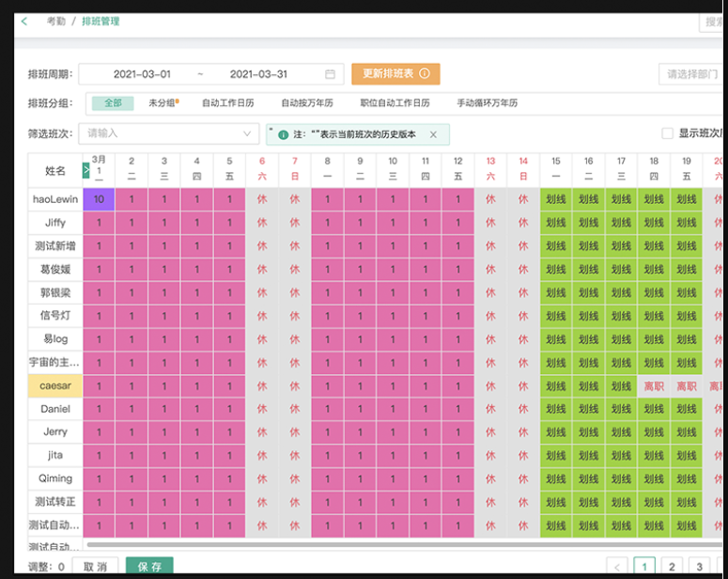Click the name Jerry in the list
This screenshot has height=579, width=728.
pyautogui.click(x=55, y=432)
